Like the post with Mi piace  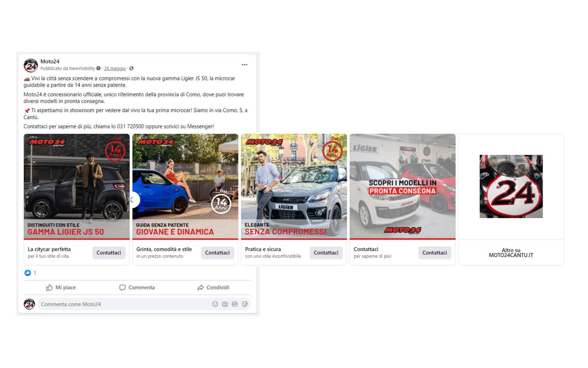(x=61, y=287)
